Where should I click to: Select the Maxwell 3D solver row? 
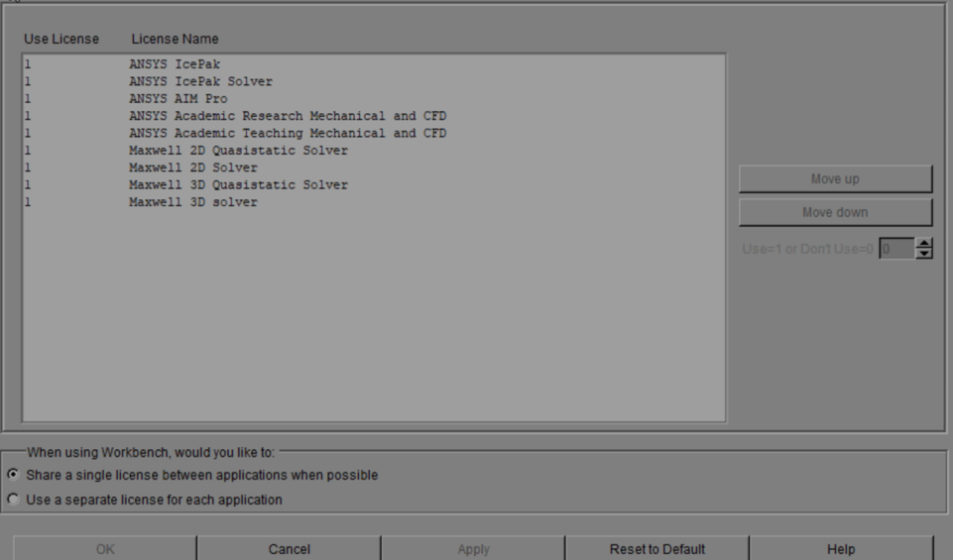374,201
